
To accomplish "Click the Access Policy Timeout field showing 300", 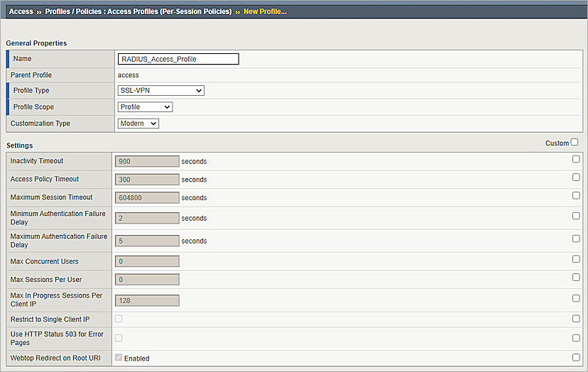I will [147, 179].
